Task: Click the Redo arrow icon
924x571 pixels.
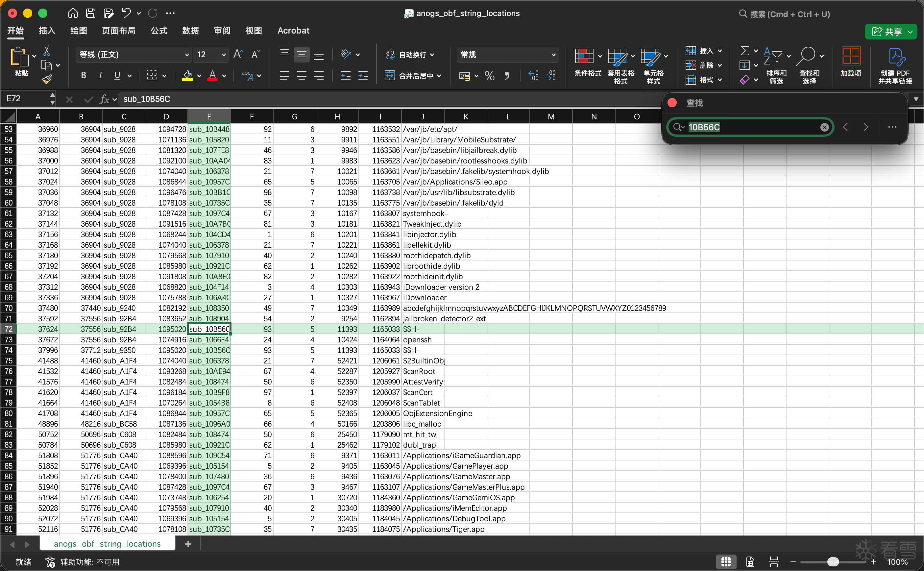Action: 153,13
